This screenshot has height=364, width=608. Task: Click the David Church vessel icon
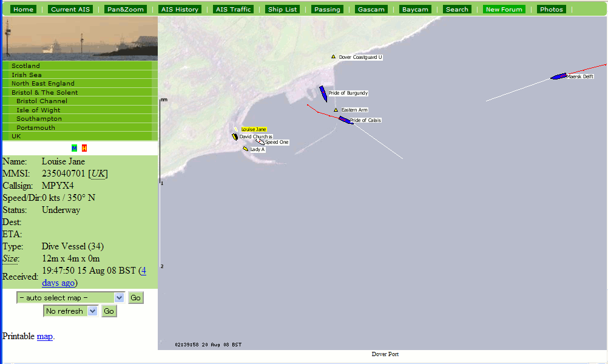[235, 137]
